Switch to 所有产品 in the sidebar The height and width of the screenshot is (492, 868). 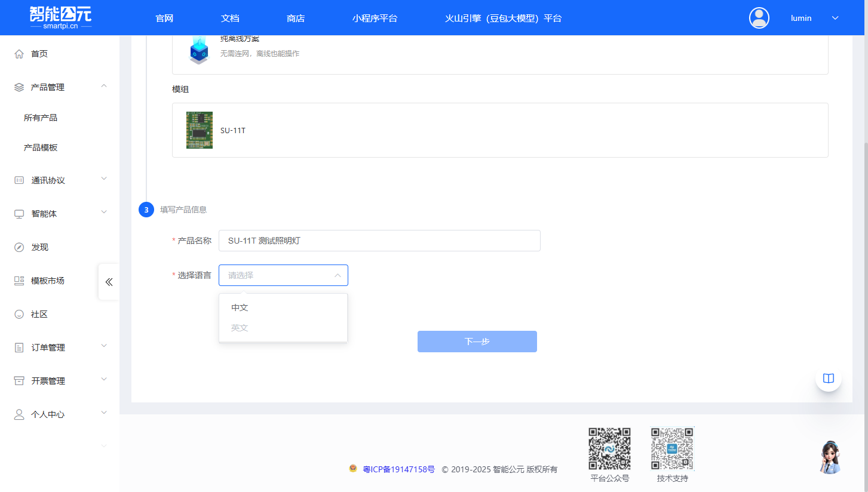(x=40, y=118)
